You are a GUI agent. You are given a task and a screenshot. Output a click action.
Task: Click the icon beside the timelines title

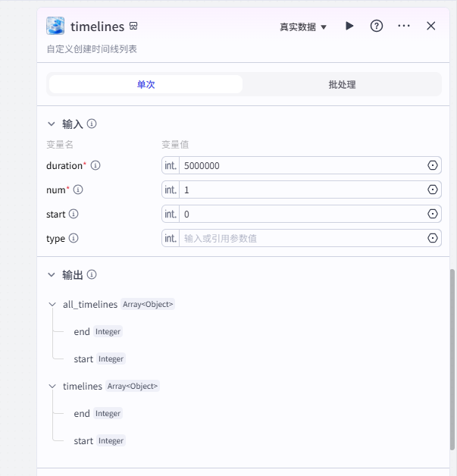[133, 26]
